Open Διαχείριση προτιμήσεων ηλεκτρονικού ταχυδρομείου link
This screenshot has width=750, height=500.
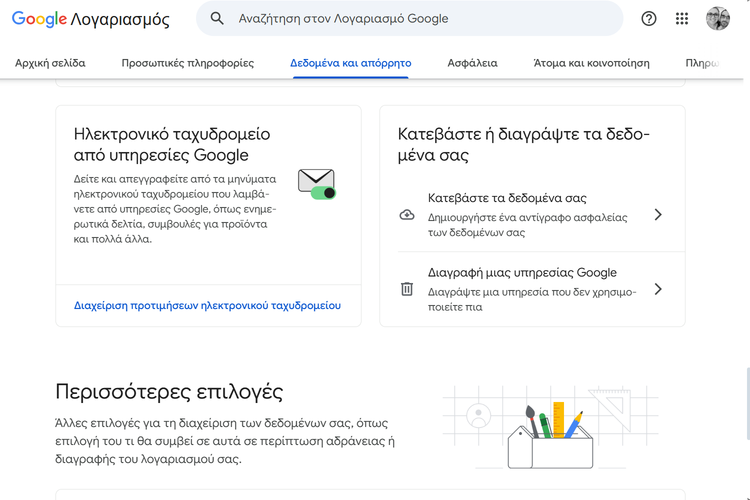point(207,305)
